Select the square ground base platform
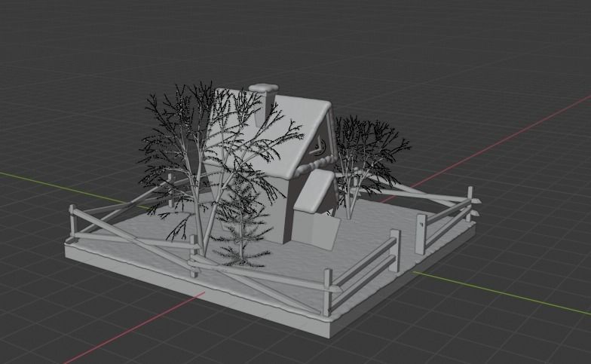The width and height of the screenshot is (591, 364). tap(270, 260)
